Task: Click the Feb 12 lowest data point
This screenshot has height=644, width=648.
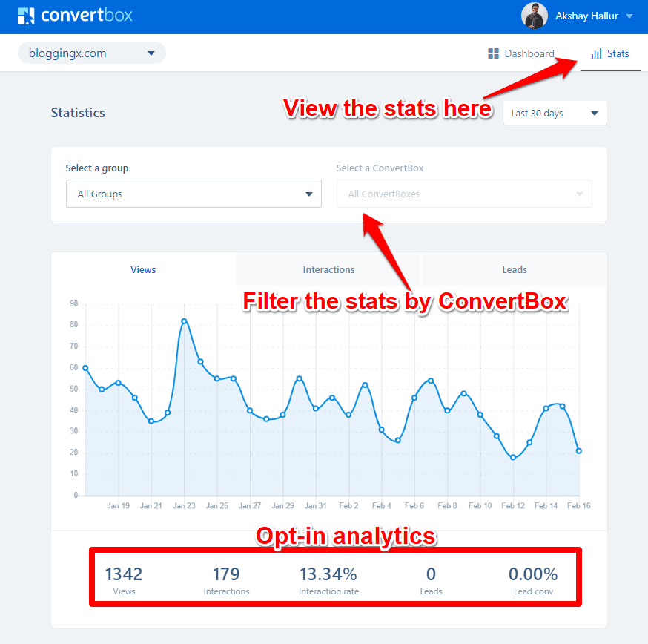Action: tap(513, 457)
